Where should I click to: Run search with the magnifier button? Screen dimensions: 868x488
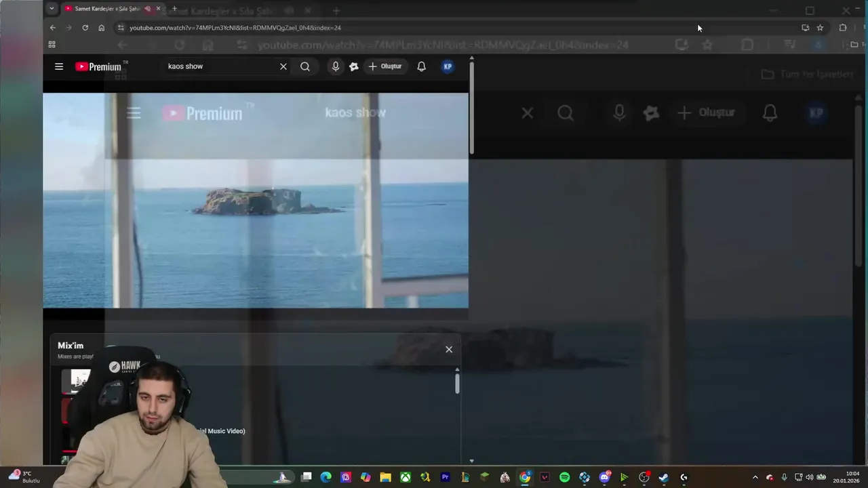(305, 66)
